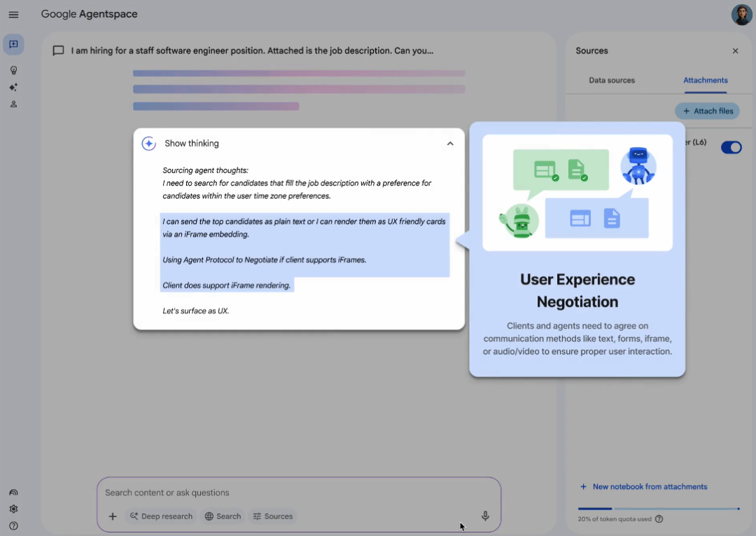
Task: Click the user profile avatar
Action: coord(741,15)
